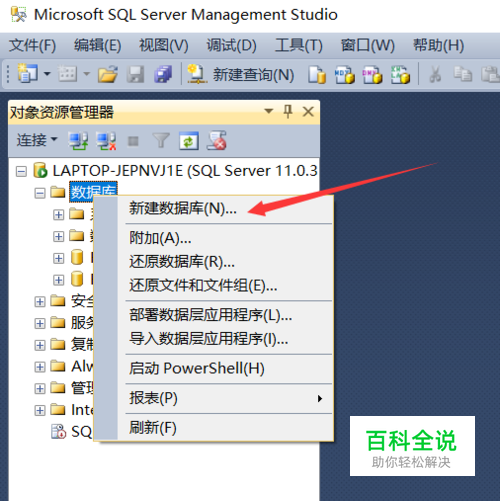This screenshot has height=501, width=500.
Task: Click the Copy icon in toolbar
Action: pos(463,74)
